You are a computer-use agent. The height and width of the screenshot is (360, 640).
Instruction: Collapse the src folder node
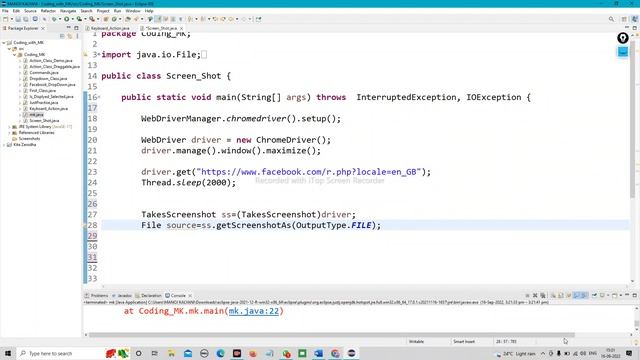pos(9,49)
